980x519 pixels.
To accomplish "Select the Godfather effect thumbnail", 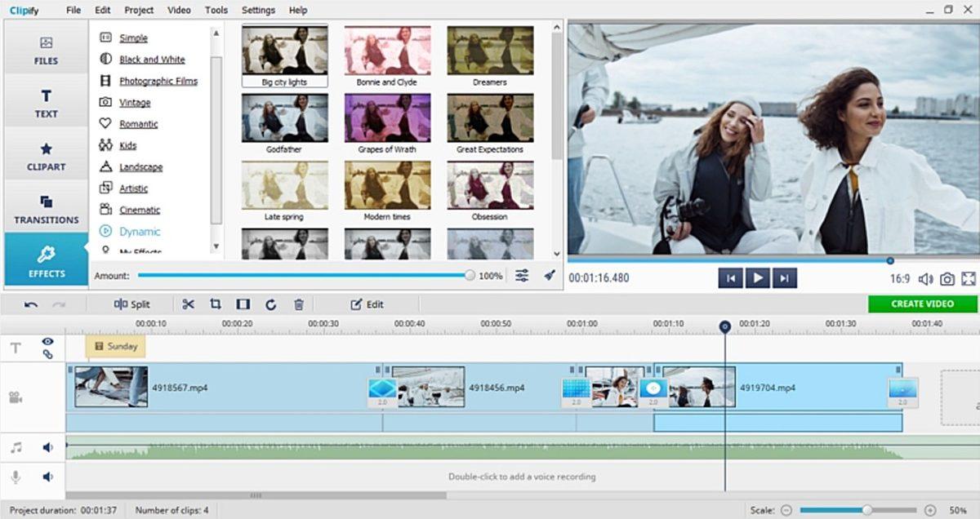I will (x=283, y=116).
